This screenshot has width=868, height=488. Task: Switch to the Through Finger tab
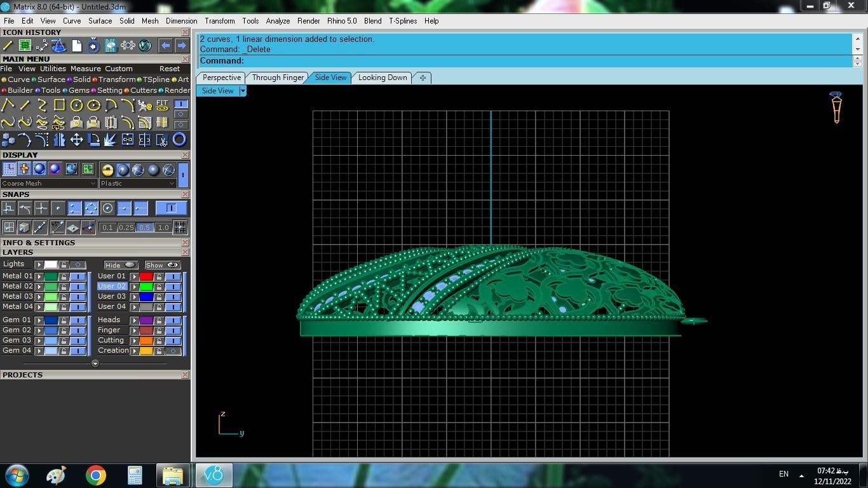tap(278, 78)
